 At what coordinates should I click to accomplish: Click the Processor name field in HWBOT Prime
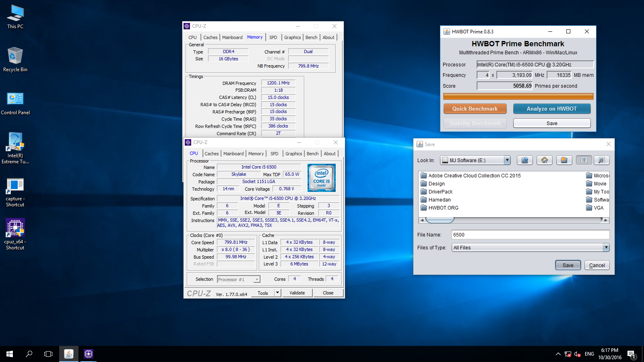click(x=535, y=64)
